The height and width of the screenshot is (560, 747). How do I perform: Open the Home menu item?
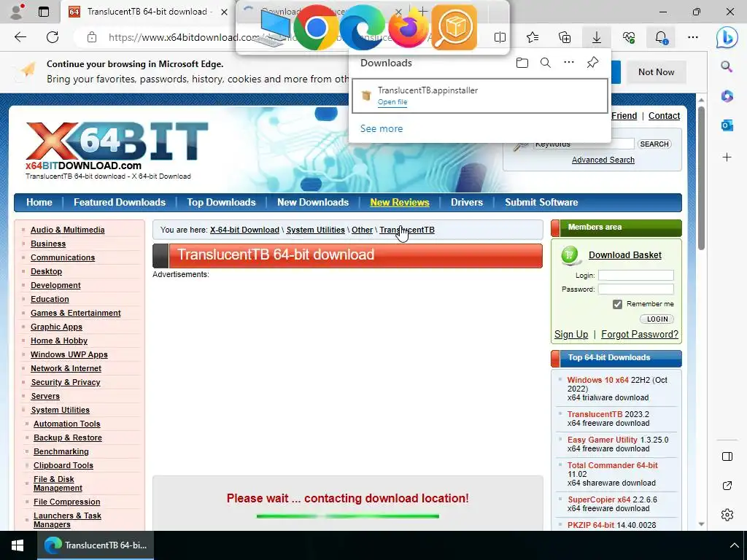point(39,203)
